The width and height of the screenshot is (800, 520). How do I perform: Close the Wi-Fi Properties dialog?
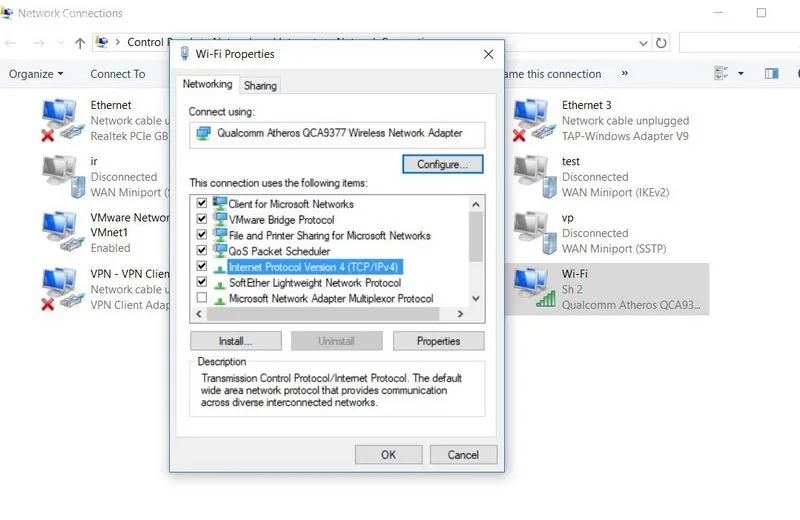[x=488, y=54]
